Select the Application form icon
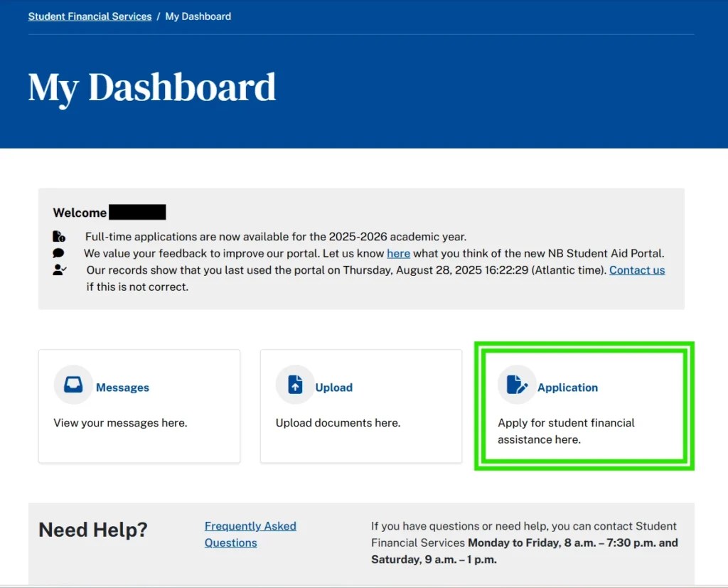 pyautogui.click(x=517, y=384)
